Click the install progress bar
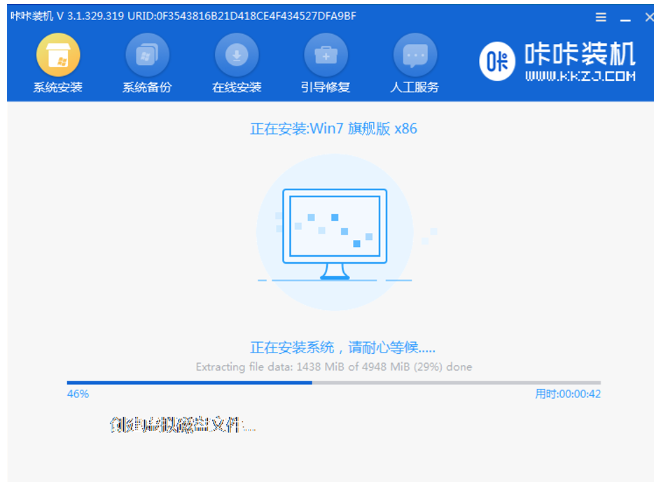Screen dimensions: 666x495 [x=333, y=383]
